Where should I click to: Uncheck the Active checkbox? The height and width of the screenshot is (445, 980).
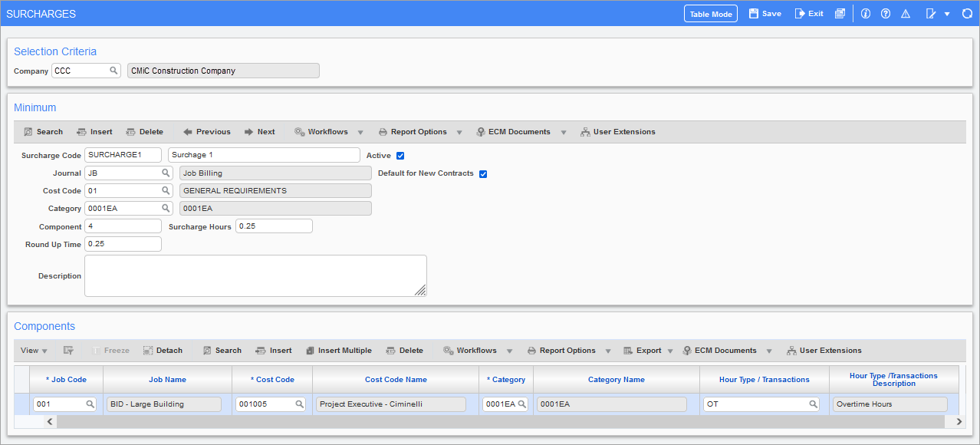[x=400, y=155]
